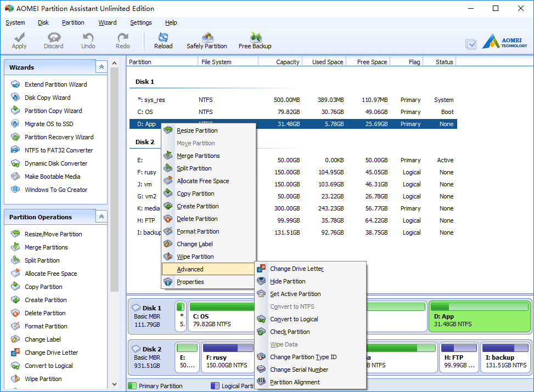The width and height of the screenshot is (534, 392).
Task: Select Hide Partition in submenu
Action: [x=311, y=281]
